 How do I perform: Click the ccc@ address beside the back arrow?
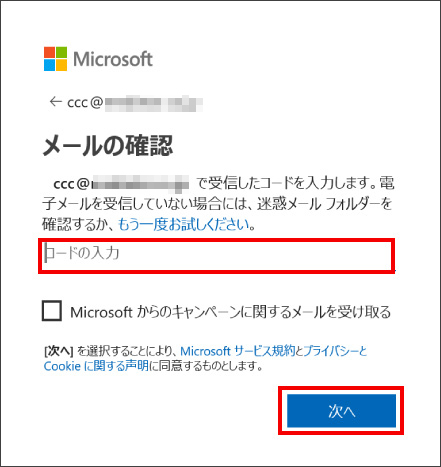coord(135,103)
